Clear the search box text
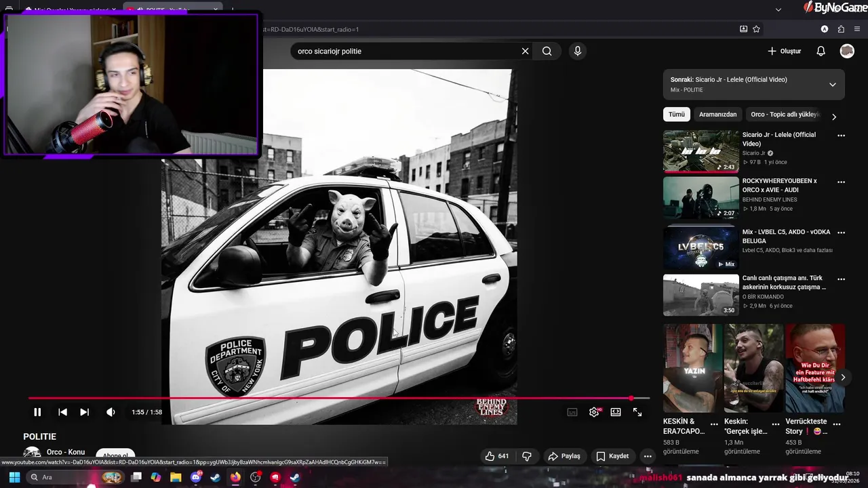The width and height of the screenshot is (868, 488). point(525,51)
